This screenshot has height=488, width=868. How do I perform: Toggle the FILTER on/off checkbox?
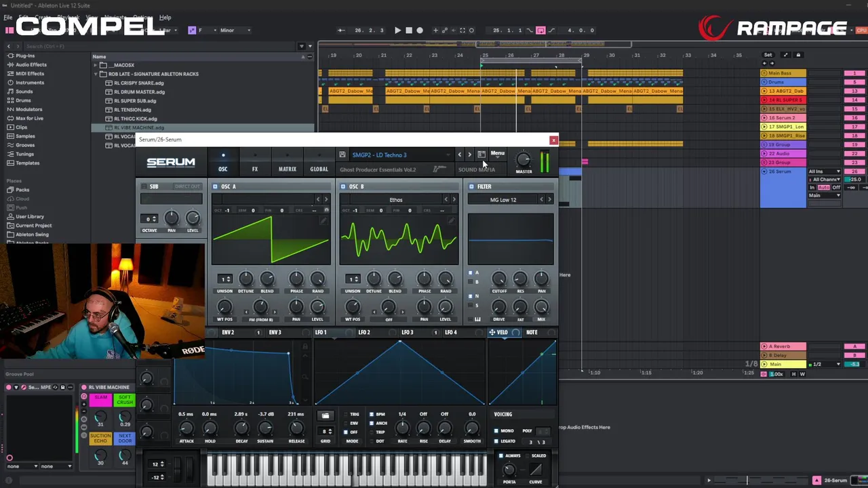(x=471, y=186)
